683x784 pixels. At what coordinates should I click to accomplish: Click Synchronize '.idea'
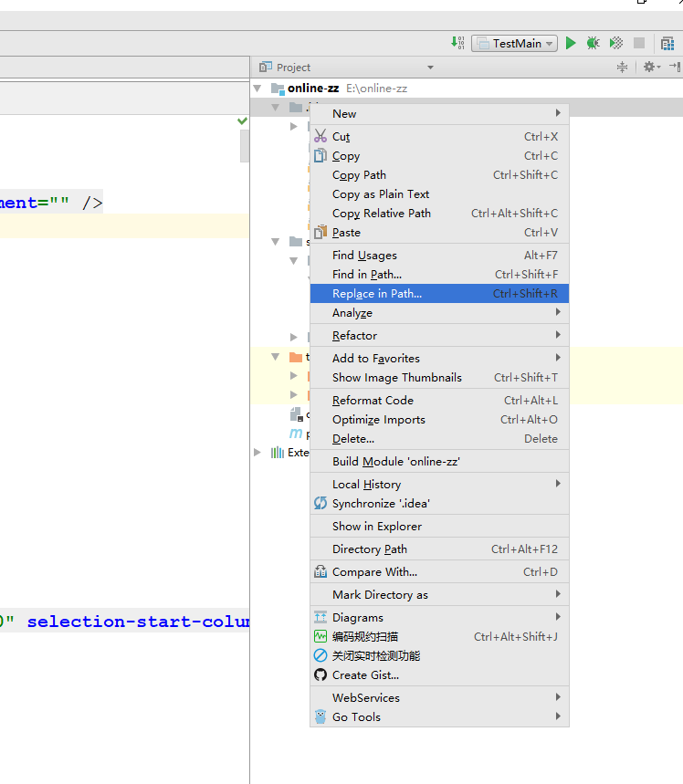439,504
